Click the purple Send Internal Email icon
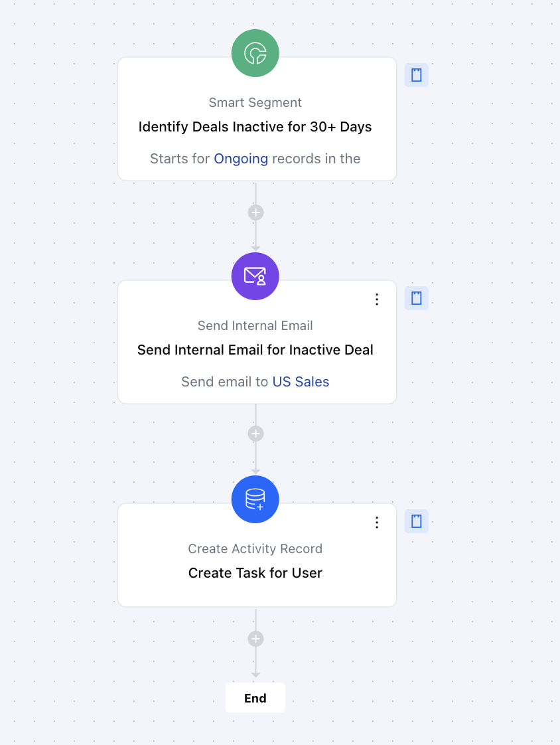The width and height of the screenshot is (560, 745). click(255, 276)
